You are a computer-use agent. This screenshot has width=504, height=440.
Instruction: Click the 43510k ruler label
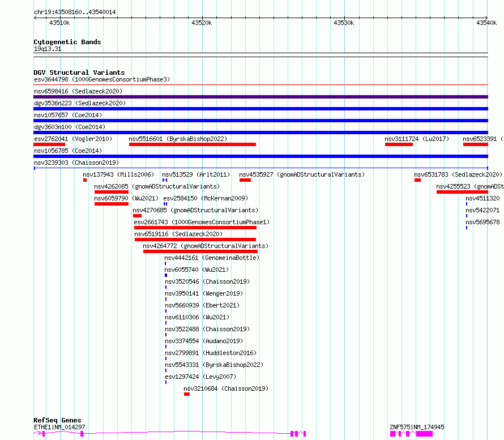[59, 23]
